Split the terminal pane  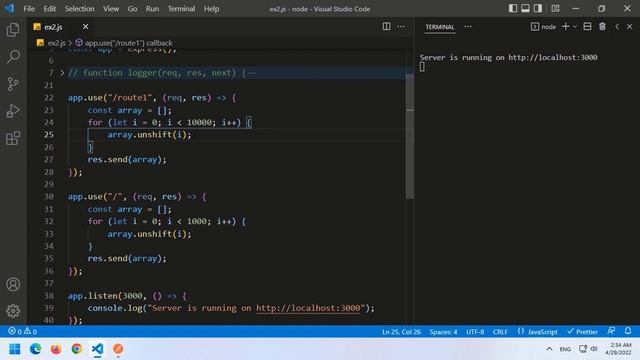(x=587, y=27)
